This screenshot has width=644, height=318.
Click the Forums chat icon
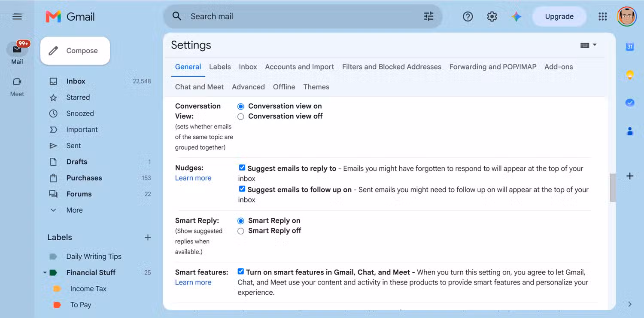53,194
